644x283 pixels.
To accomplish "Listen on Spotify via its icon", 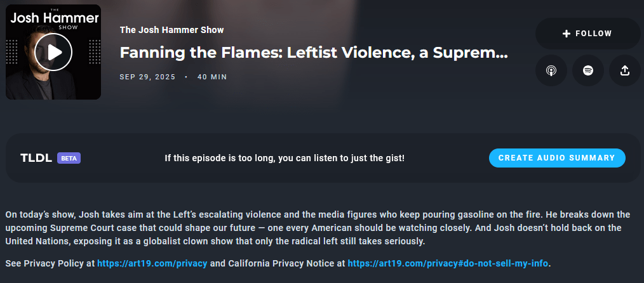I will 588,70.
